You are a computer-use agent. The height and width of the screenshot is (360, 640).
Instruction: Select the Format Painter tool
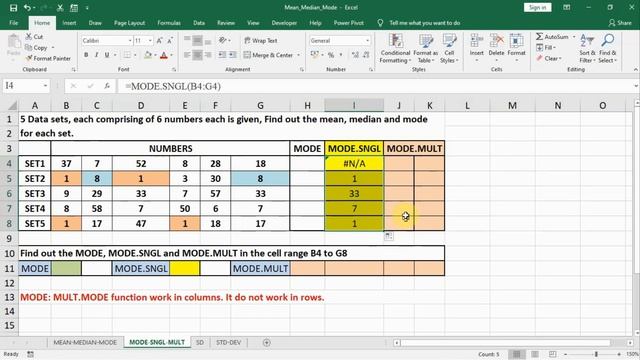(48, 58)
